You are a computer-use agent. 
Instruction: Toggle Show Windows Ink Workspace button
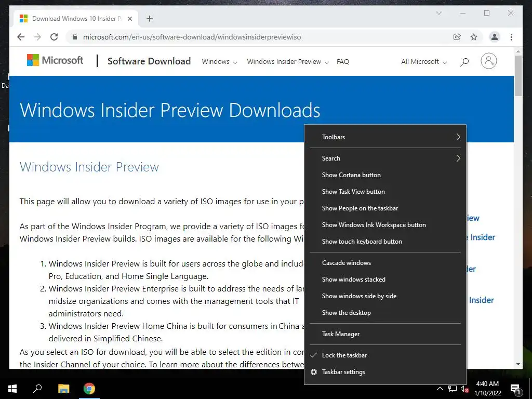tap(385, 225)
